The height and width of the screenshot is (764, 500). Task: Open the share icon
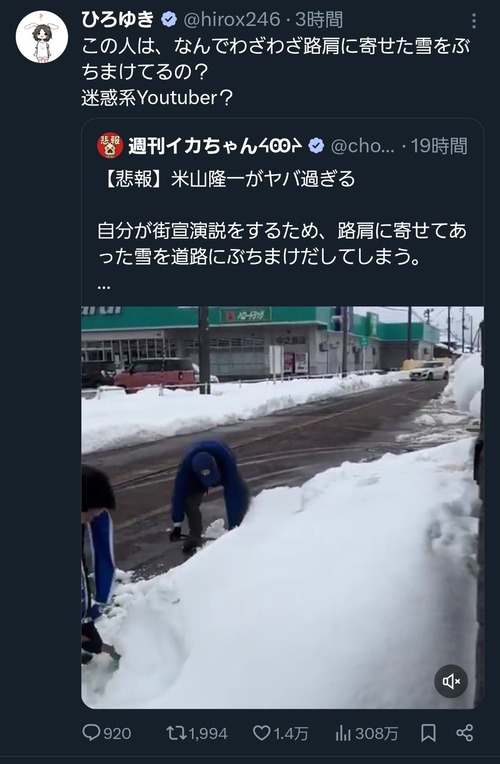(464, 732)
